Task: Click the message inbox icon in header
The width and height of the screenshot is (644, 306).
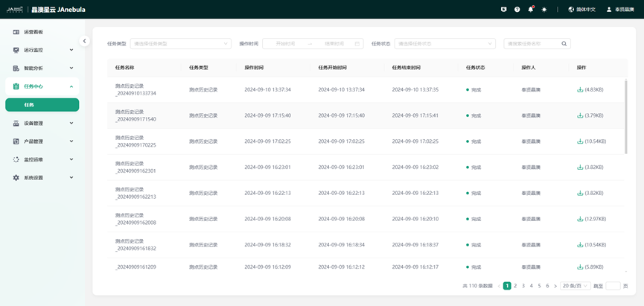Action: click(x=504, y=10)
